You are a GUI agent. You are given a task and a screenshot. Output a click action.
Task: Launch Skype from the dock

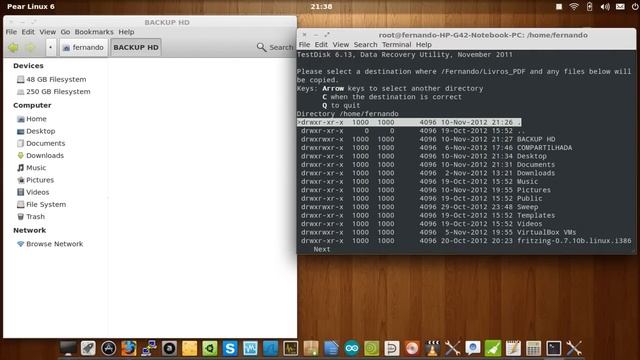230,348
